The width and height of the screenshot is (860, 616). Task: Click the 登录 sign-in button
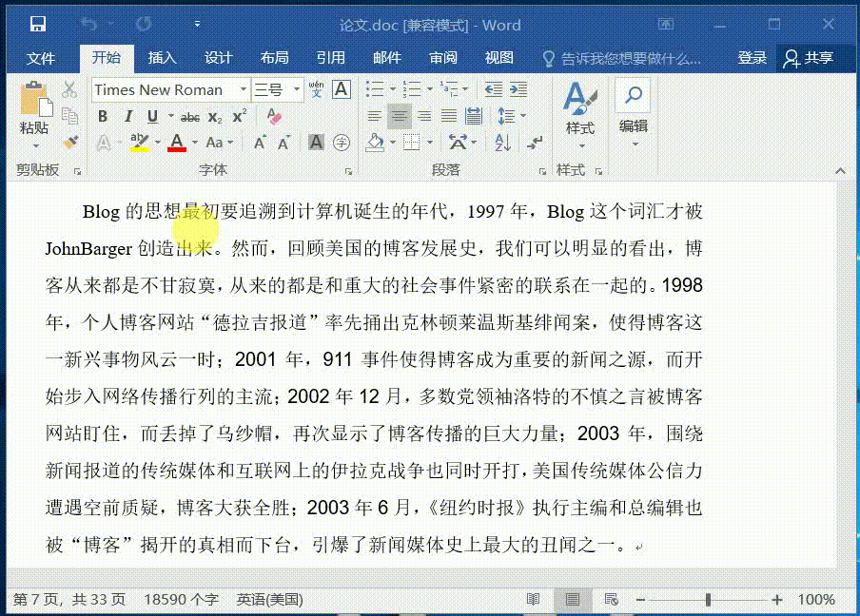752,57
